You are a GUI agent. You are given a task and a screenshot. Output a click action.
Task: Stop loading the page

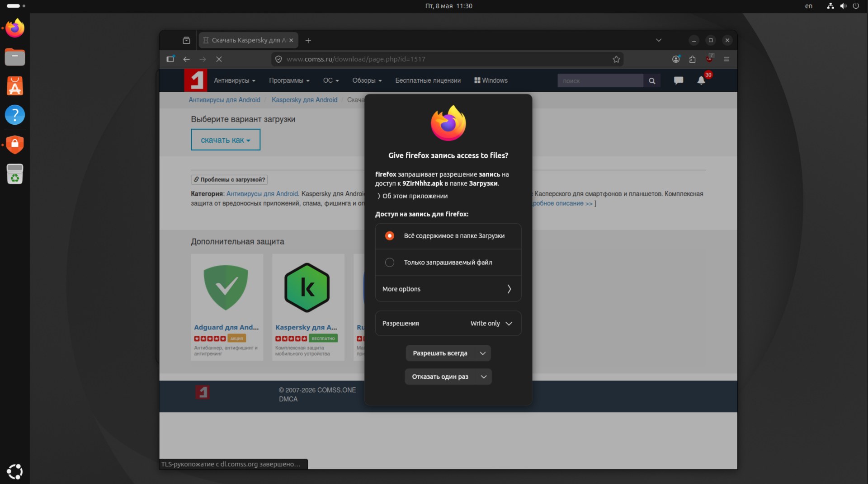pos(219,59)
